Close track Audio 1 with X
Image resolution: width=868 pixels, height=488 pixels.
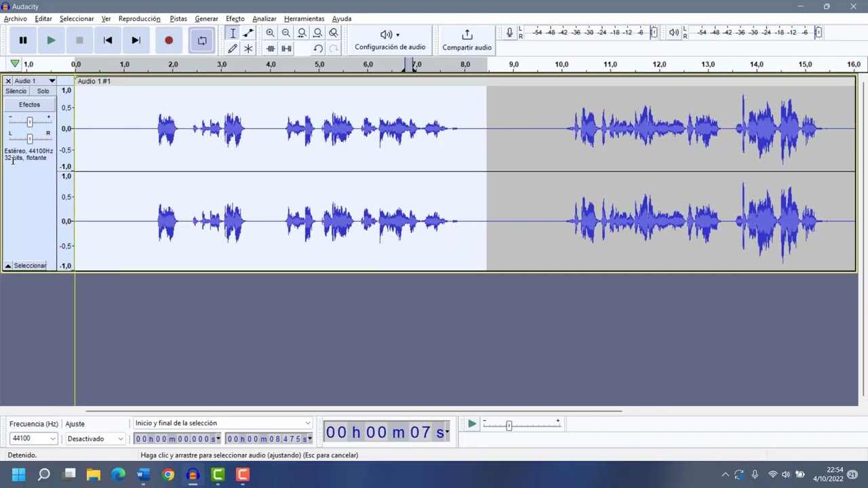click(x=8, y=81)
